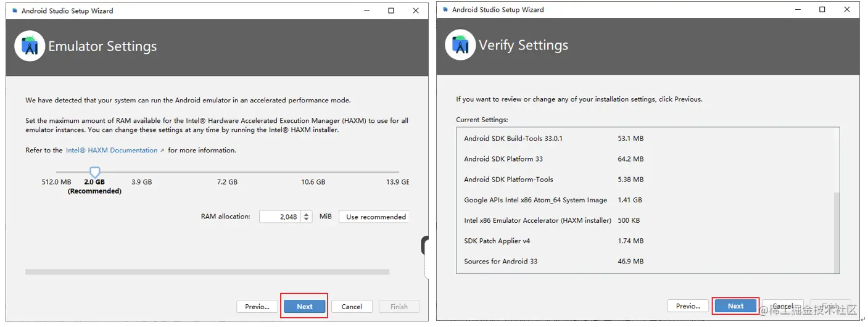Close the Verify Settings window
This screenshot has height=327, width=868.
[x=847, y=9]
